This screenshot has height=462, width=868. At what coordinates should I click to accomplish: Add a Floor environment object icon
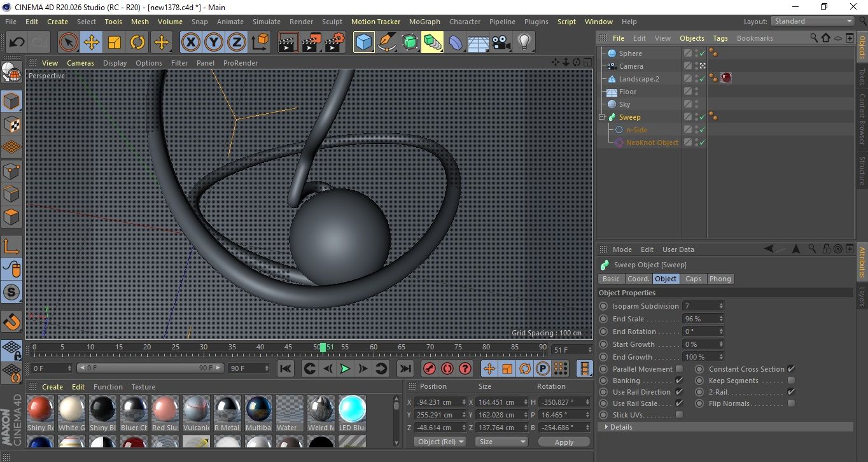coord(479,43)
